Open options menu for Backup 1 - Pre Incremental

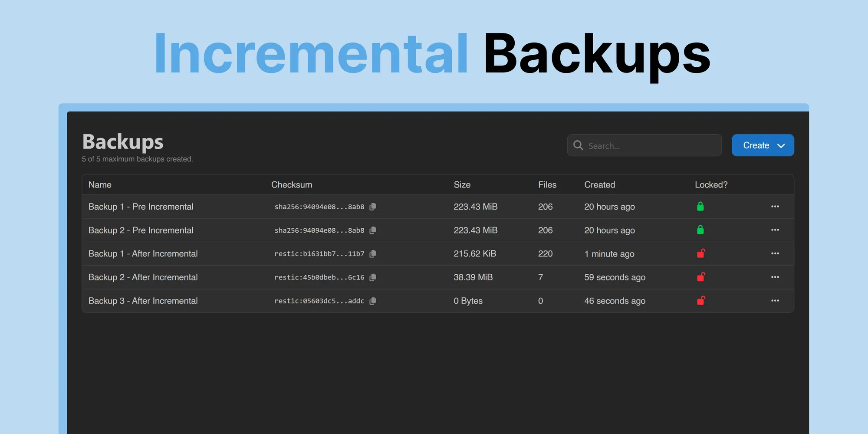point(775,207)
